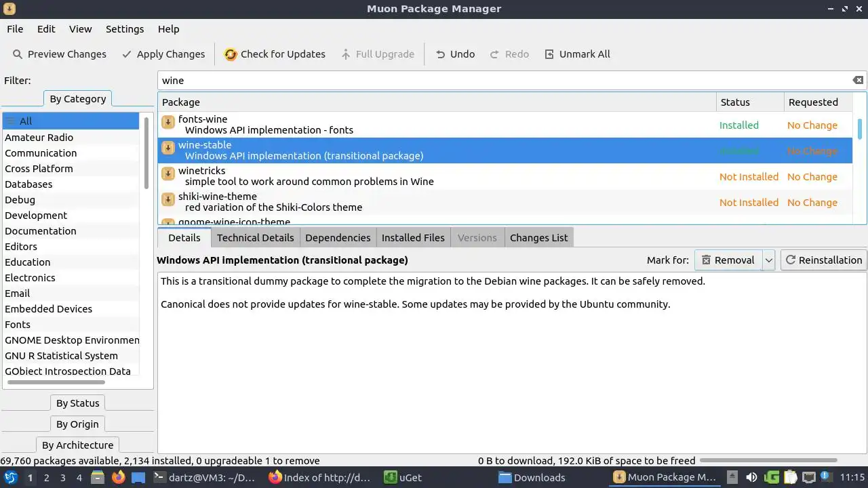Click the package search field

(x=505, y=80)
